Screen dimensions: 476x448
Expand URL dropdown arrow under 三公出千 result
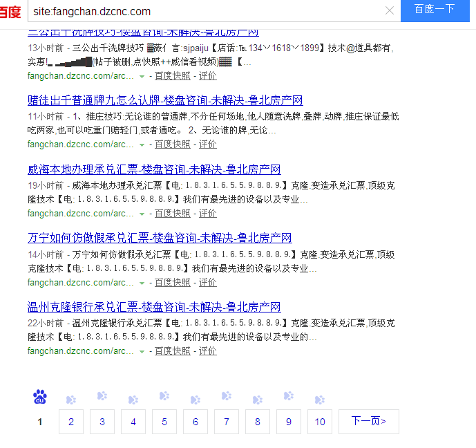coord(142,76)
